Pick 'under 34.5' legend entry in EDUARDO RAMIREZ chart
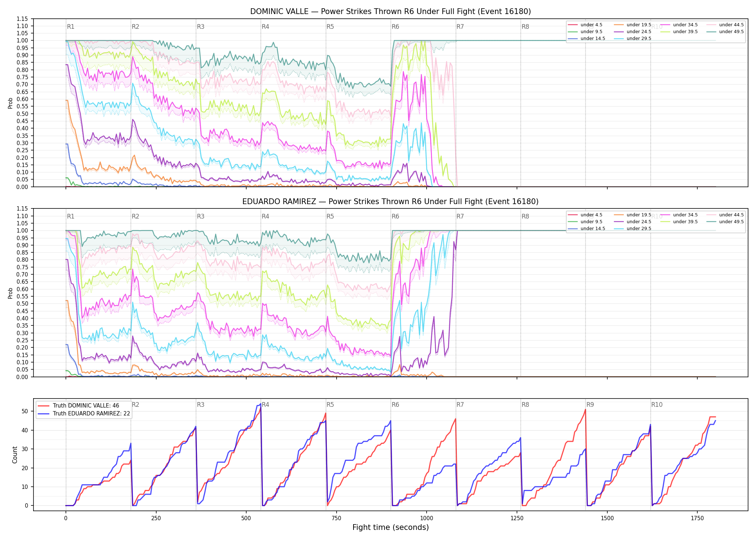 pos(679,215)
